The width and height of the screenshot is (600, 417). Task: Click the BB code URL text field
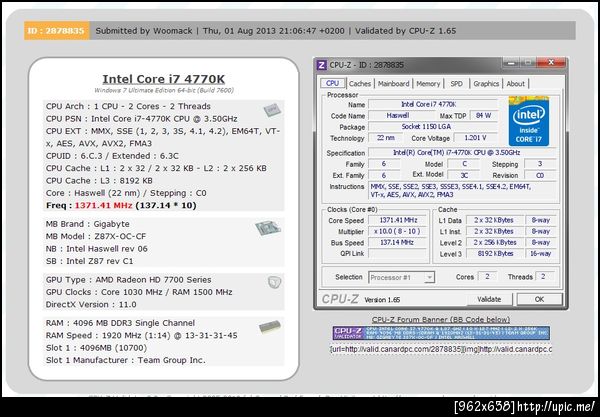click(x=441, y=350)
